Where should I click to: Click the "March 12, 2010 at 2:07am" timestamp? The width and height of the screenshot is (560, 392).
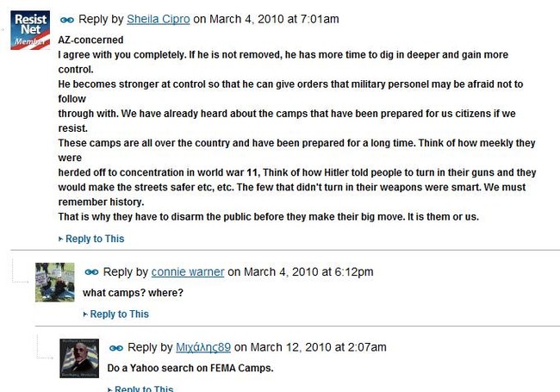[319, 347]
